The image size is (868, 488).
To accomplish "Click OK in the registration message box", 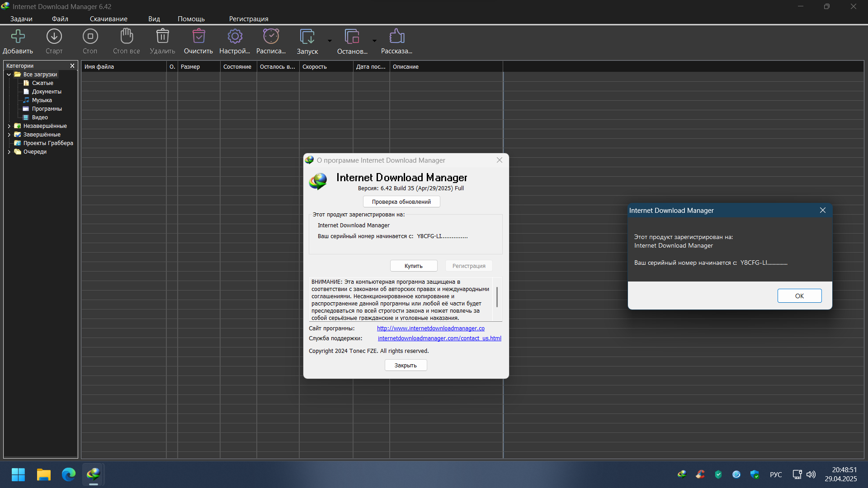I will 799,296.
